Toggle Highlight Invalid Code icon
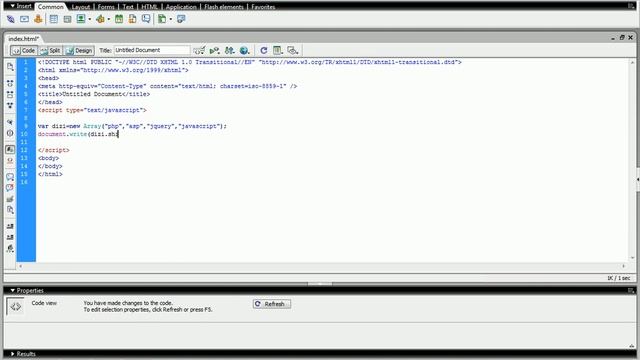640x360 pixels. pos(10,161)
